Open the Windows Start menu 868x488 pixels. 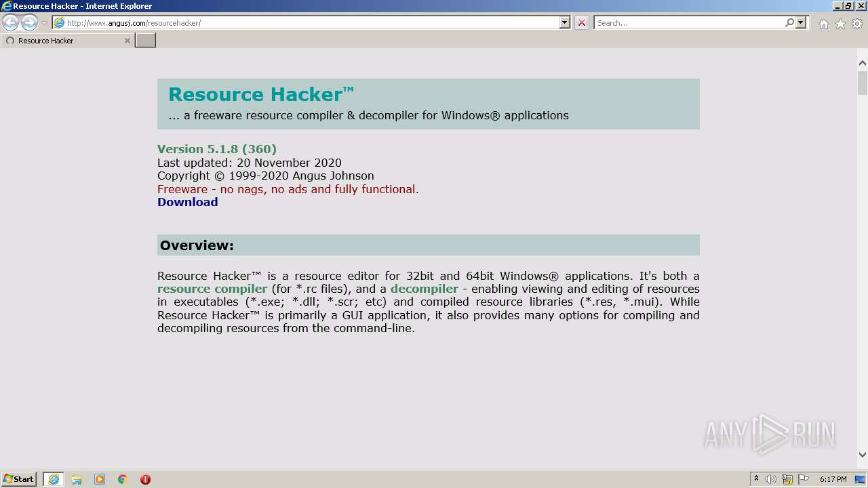click(19, 479)
